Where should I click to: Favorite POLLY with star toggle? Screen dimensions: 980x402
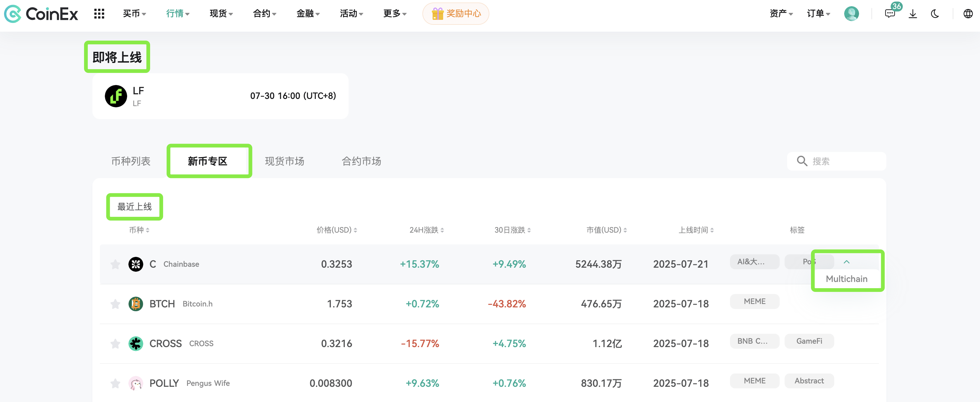115,383
